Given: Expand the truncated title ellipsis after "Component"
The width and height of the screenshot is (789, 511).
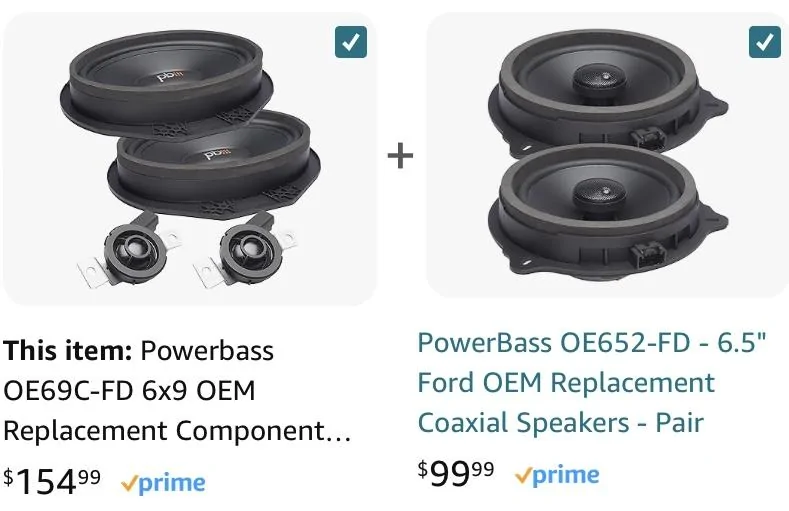Looking at the screenshot, I should coord(342,432).
